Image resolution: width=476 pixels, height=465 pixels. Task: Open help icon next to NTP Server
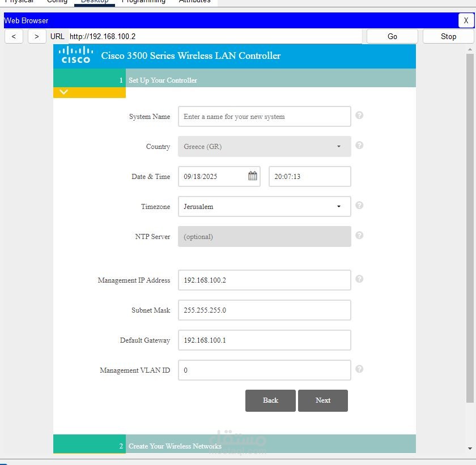click(359, 236)
